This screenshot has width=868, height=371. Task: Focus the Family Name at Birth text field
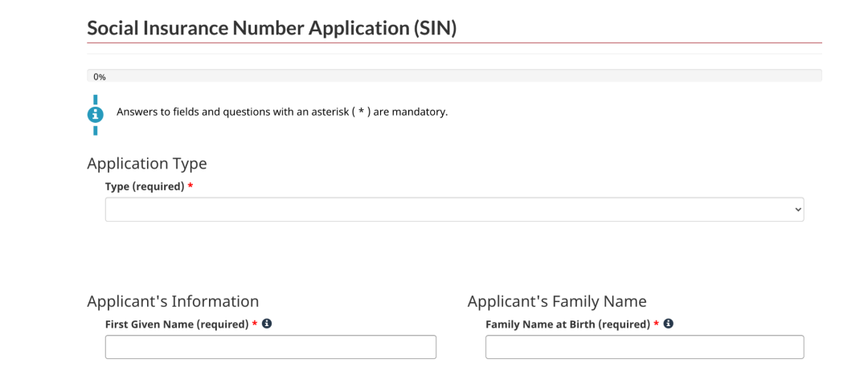point(645,347)
